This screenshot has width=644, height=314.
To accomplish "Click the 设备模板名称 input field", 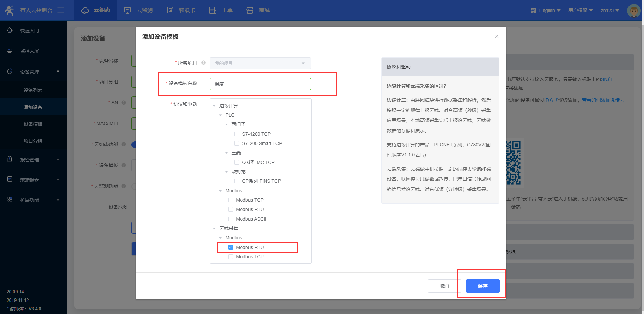I will [x=260, y=84].
